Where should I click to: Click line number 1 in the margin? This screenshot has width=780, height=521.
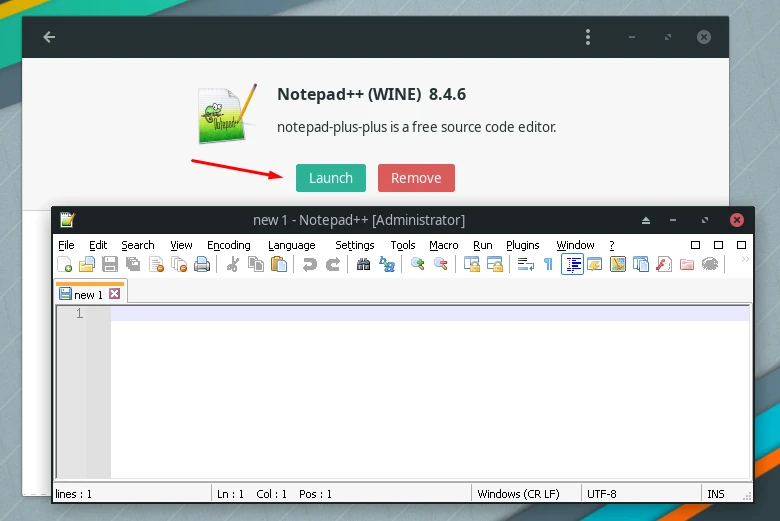(80, 313)
